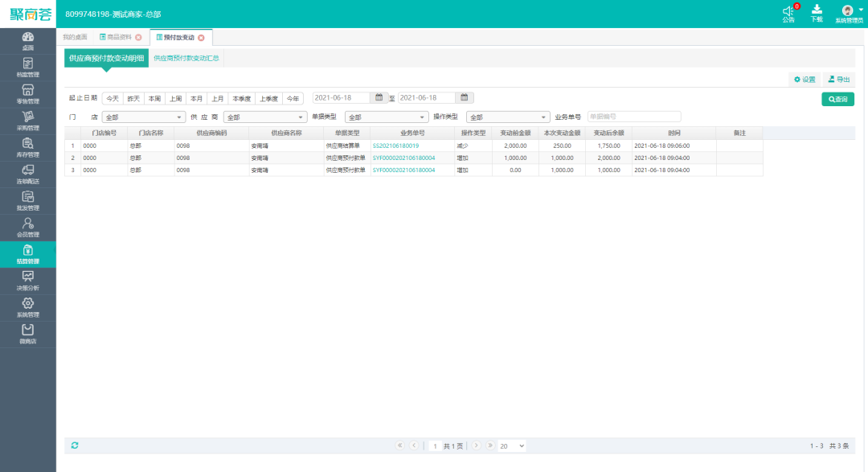Screen dimensions: 868x472
Task: Switch to 我的桌面 tab
Action: [x=75, y=38]
